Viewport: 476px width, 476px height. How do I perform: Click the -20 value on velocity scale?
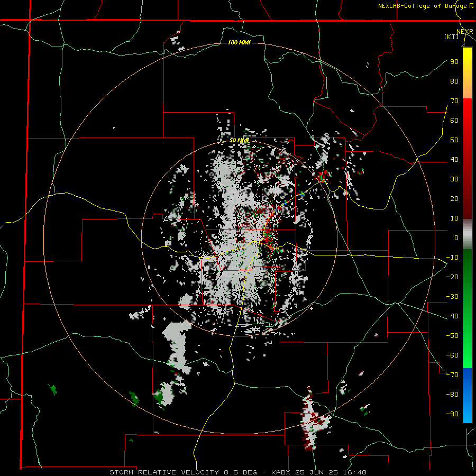coord(452,277)
